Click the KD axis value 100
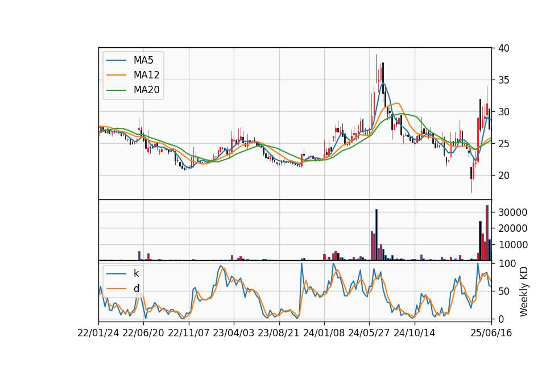This screenshot has width=546, height=392. tap(507, 264)
